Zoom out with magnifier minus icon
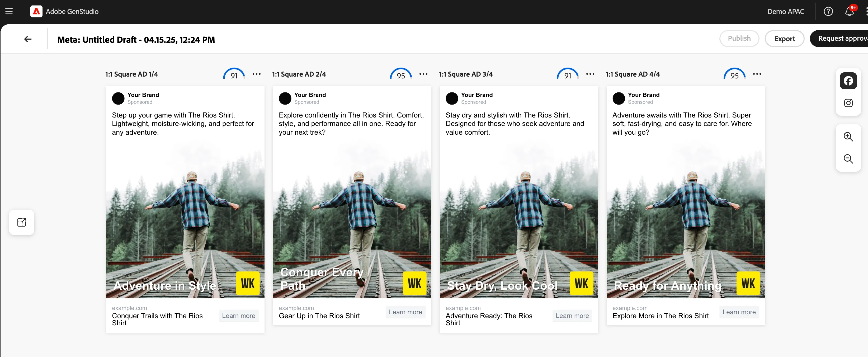The width and height of the screenshot is (868, 357). [x=848, y=159]
